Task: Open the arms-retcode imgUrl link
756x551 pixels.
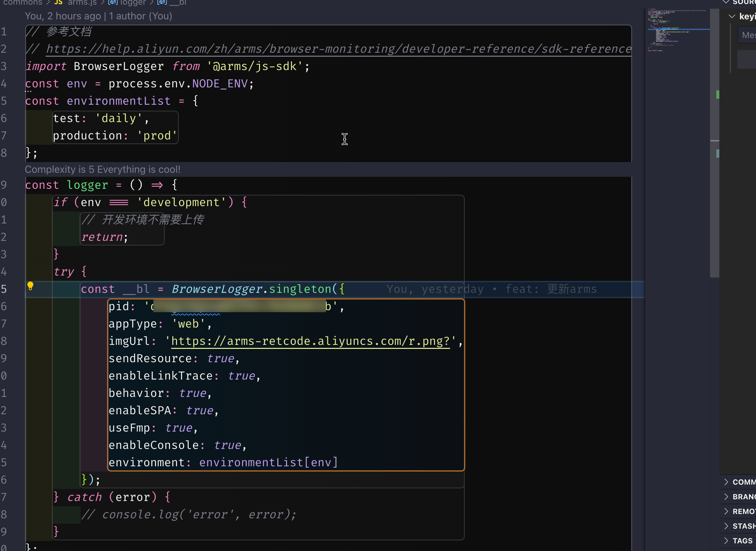Action: tap(310, 341)
